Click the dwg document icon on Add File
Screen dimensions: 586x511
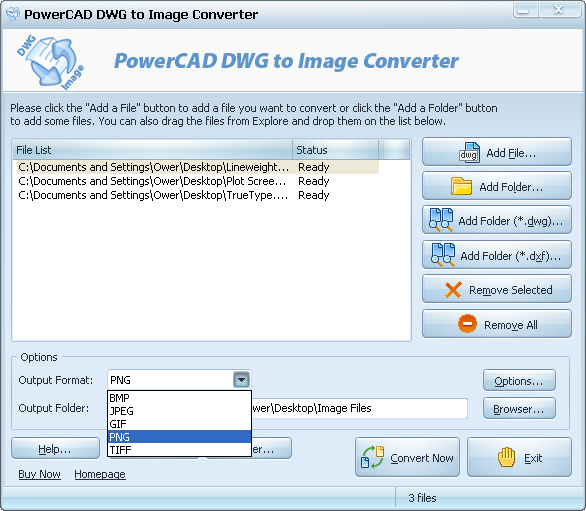[469, 153]
